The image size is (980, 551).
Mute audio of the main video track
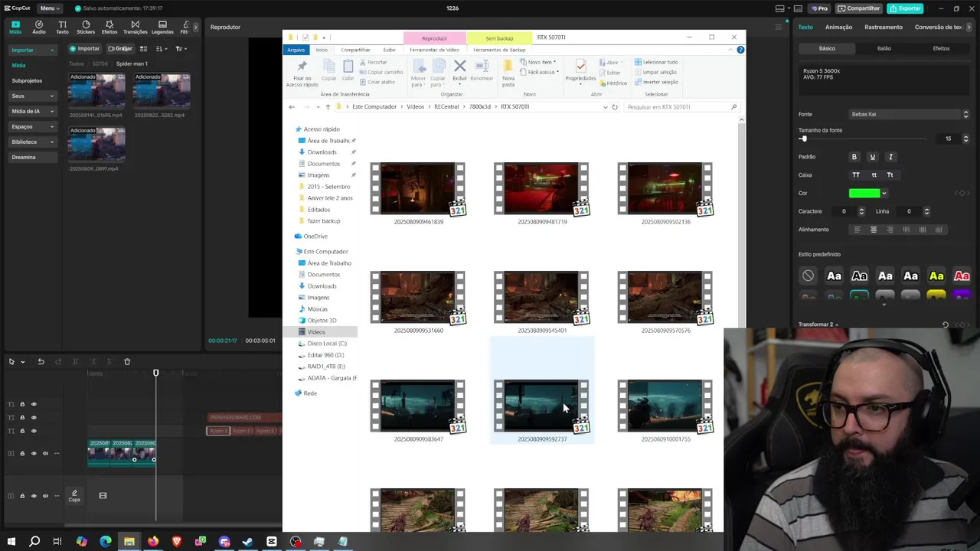(45, 454)
